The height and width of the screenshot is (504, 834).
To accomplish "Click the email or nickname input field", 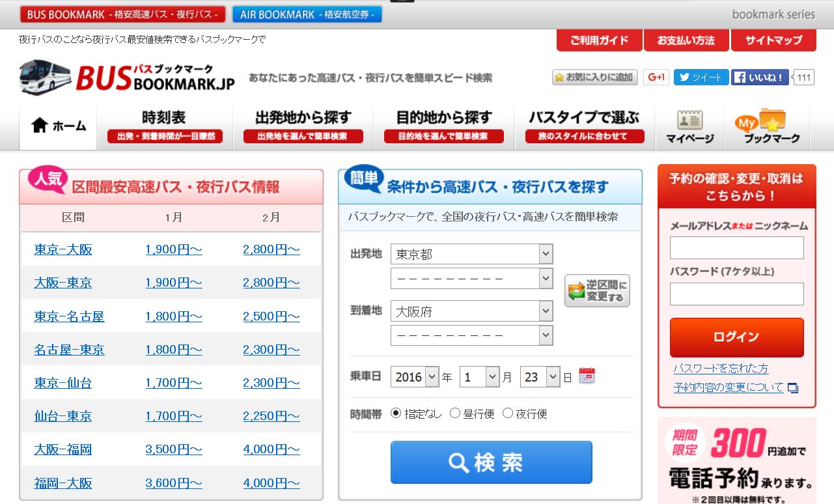I will coord(736,247).
